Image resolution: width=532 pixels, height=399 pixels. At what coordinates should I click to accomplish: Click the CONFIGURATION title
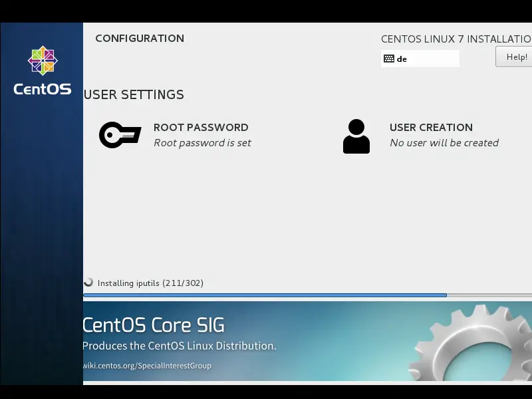[x=140, y=39]
